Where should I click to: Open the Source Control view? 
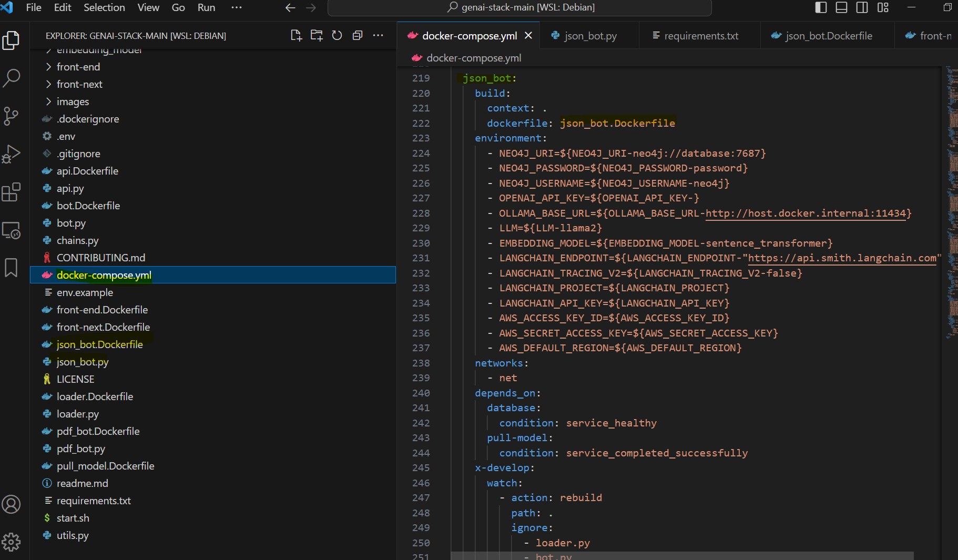click(12, 116)
